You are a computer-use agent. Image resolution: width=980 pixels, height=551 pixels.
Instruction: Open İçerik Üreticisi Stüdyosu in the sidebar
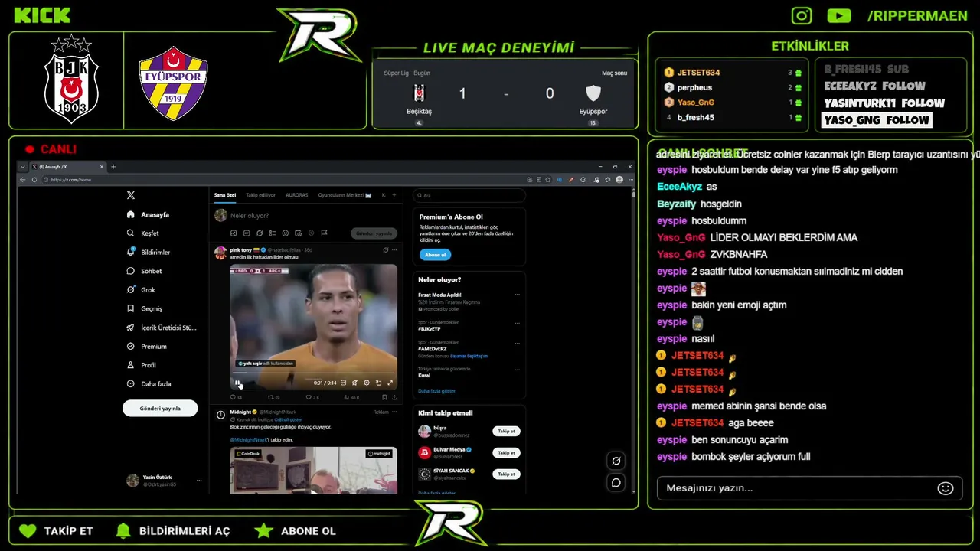[x=162, y=328]
